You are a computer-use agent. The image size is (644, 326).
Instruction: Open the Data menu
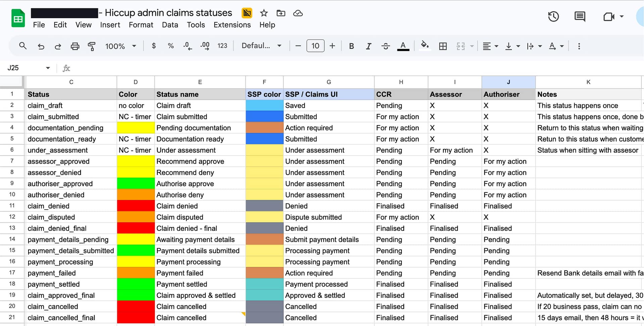coord(170,25)
